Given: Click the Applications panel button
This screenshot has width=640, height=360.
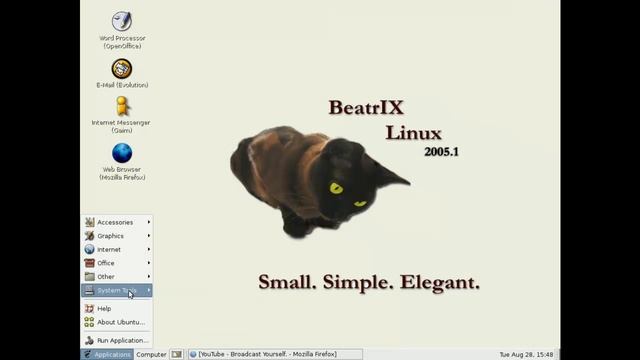Looking at the screenshot, I should click(x=107, y=354).
